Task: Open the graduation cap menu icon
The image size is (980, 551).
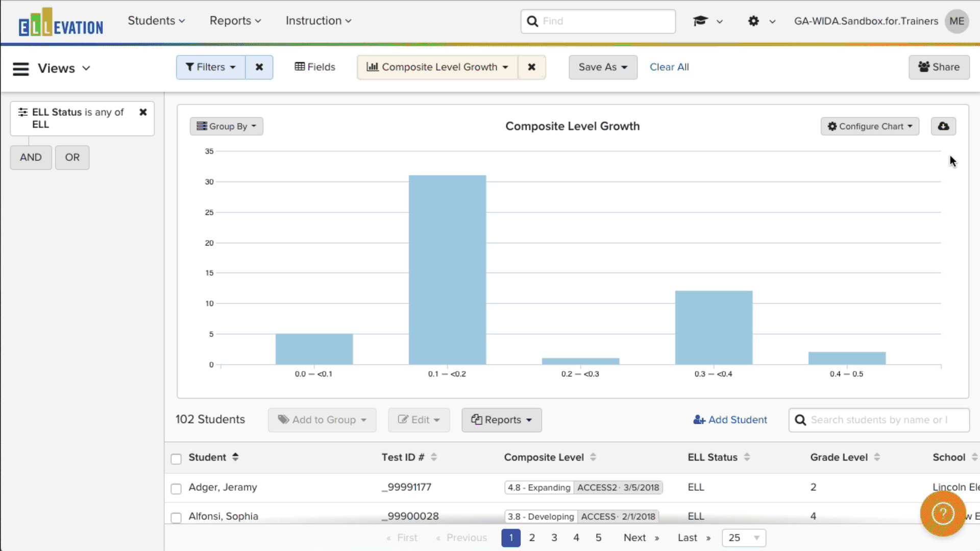Action: point(700,21)
